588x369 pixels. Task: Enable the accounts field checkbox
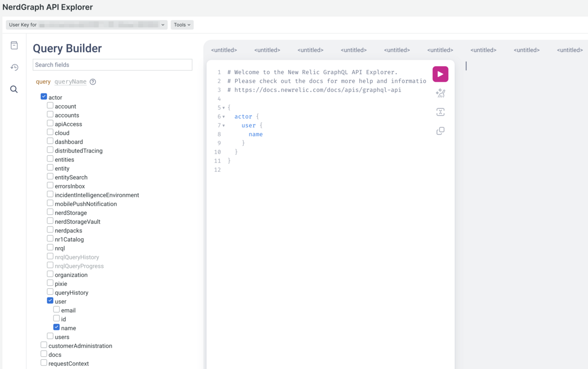(50, 115)
